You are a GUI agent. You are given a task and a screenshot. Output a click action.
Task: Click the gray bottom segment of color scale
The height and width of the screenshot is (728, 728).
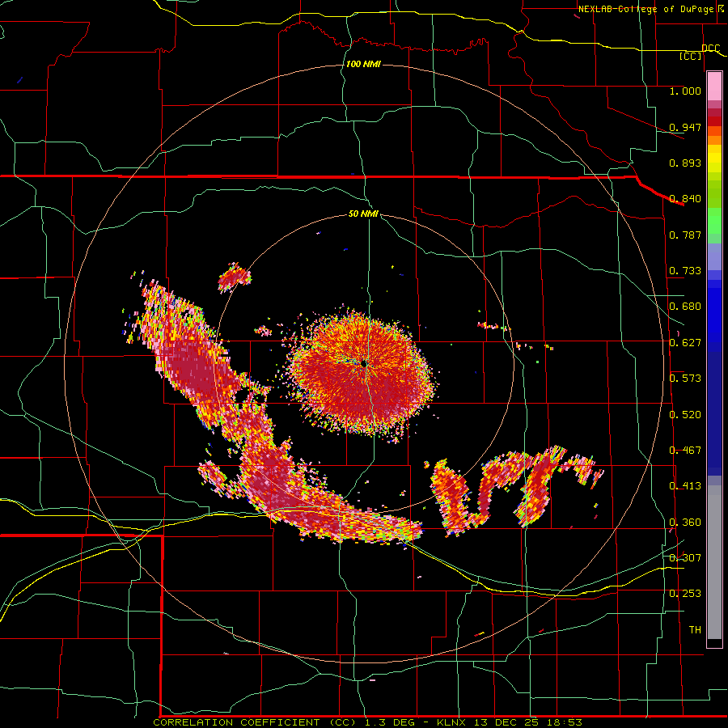point(714,562)
